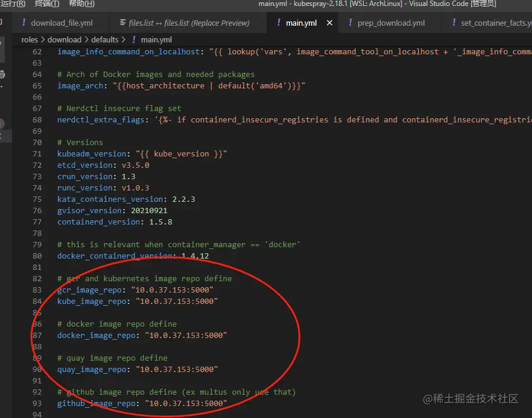This screenshot has width=532, height=418.
Task: Click the '# Versions' comment line
Action: pos(80,143)
